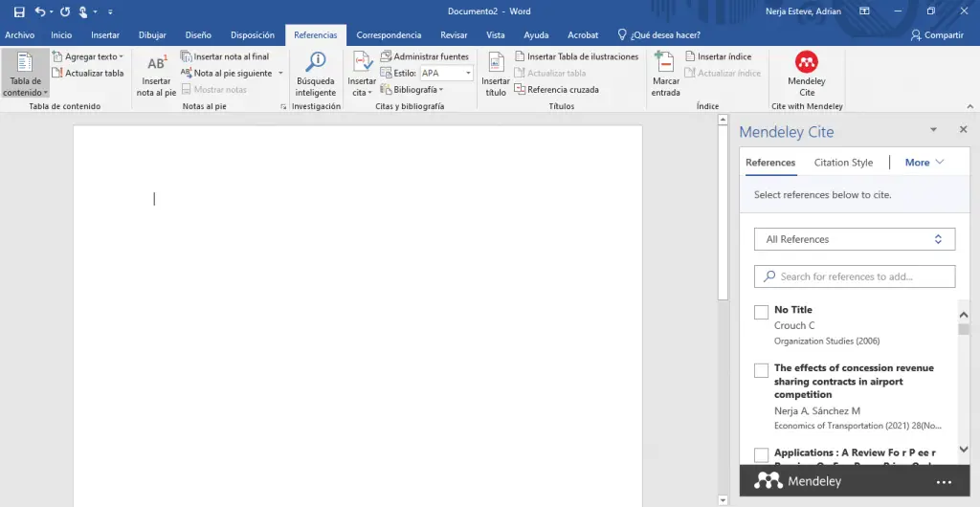This screenshot has height=507, width=980.
Task: Open the Acrobat tab
Action: coord(583,35)
